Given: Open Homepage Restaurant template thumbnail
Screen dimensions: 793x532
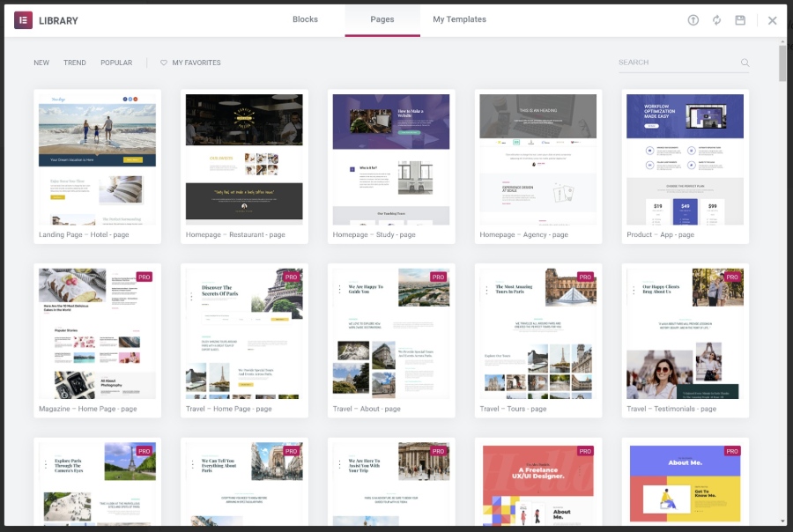Looking at the screenshot, I should [244, 159].
